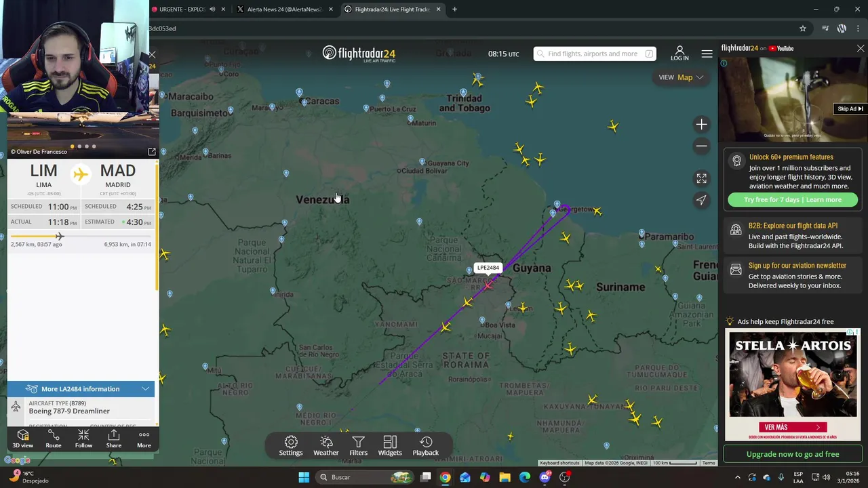
Task: Open the hamburger main menu
Action: tap(707, 54)
